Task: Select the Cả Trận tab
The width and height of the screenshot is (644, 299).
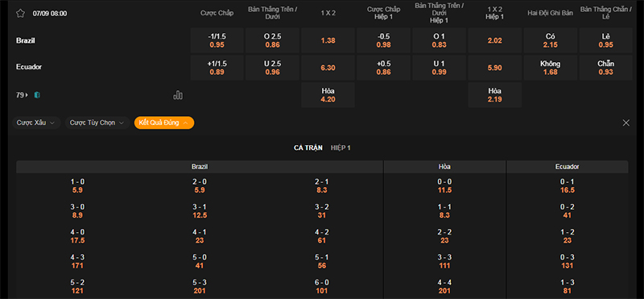Action: click(x=308, y=147)
